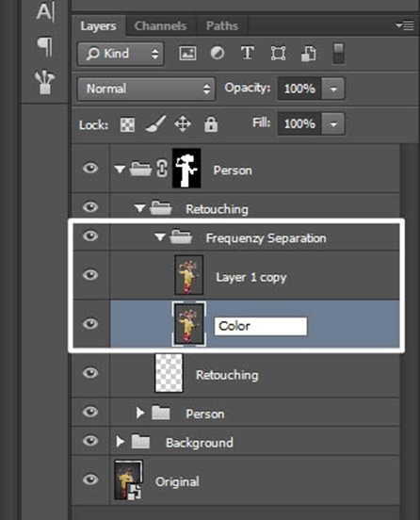Open the Normal blend mode dropdown
The image size is (420, 520).
coord(146,89)
